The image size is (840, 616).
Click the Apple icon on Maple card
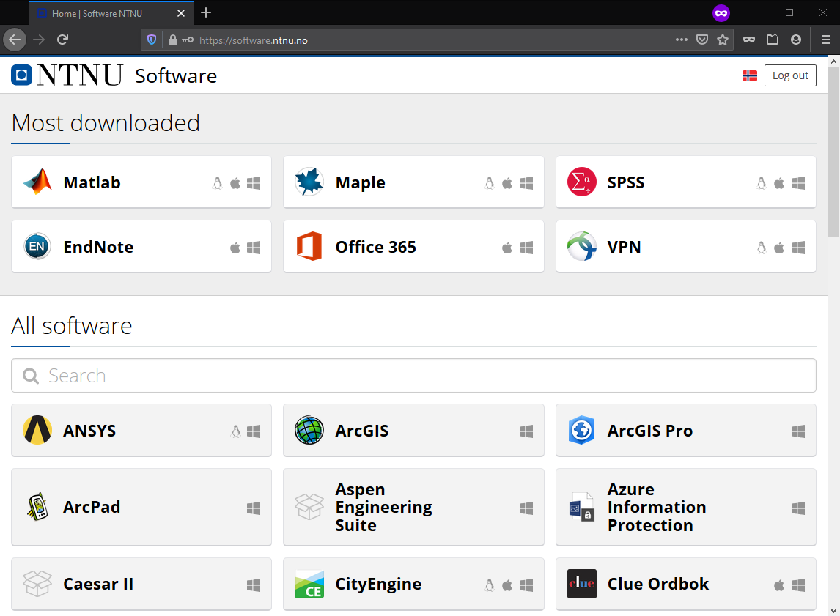[x=506, y=183]
